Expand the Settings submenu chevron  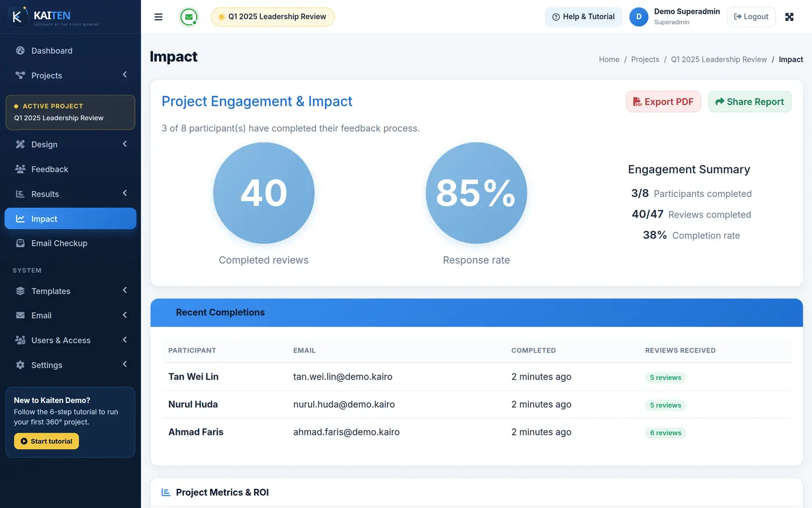click(x=125, y=365)
